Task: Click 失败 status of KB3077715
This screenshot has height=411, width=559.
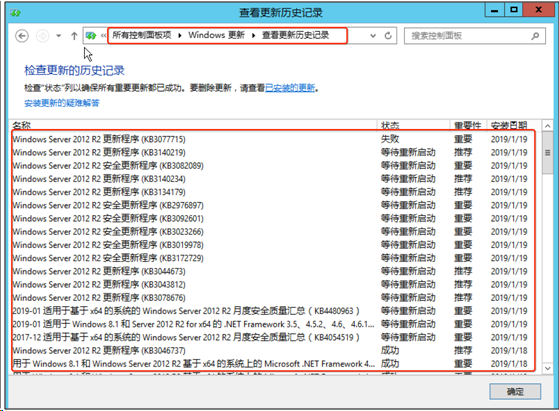Action: pyautogui.click(x=390, y=139)
